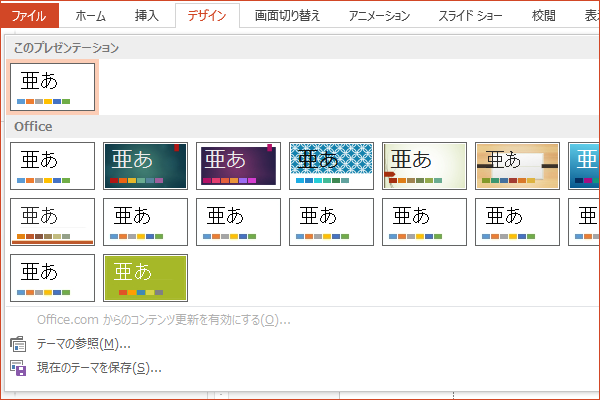This screenshot has width=600, height=400.
Task: Open the 校閲 tab
Action: click(543, 16)
